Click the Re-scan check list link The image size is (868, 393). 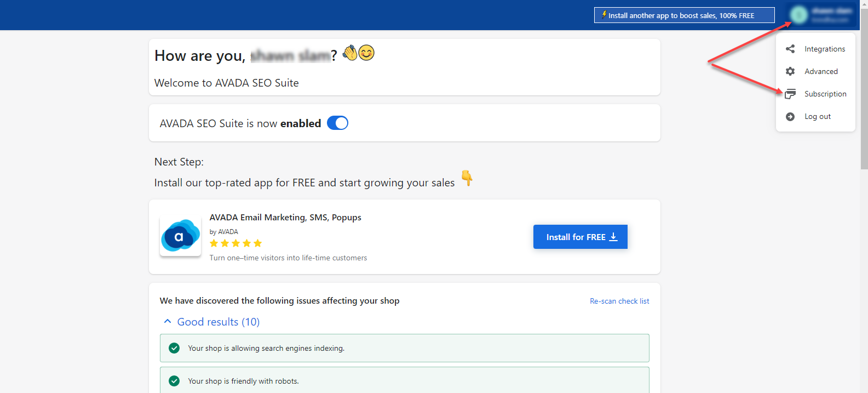point(619,301)
